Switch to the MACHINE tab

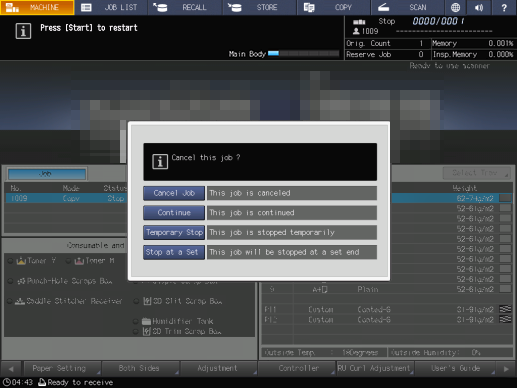[37, 7]
